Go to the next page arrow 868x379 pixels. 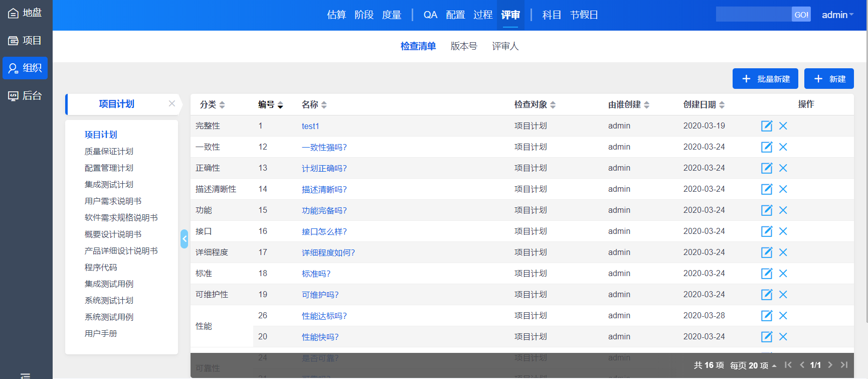pyautogui.click(x=830, y=365)
